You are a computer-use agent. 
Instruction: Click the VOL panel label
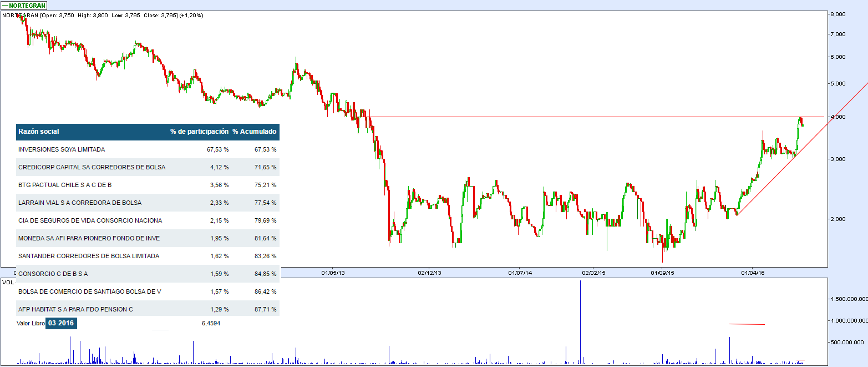[8, 283]
